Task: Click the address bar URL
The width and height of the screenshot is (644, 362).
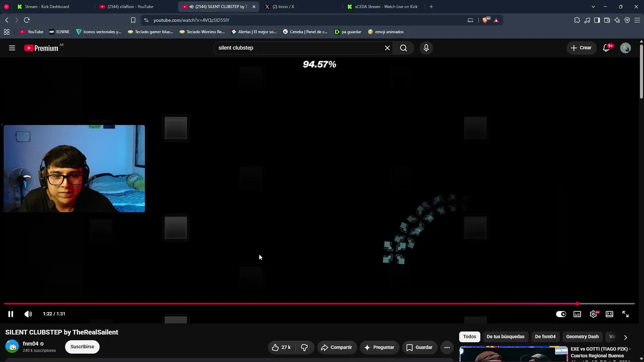Action: [191, 20]
